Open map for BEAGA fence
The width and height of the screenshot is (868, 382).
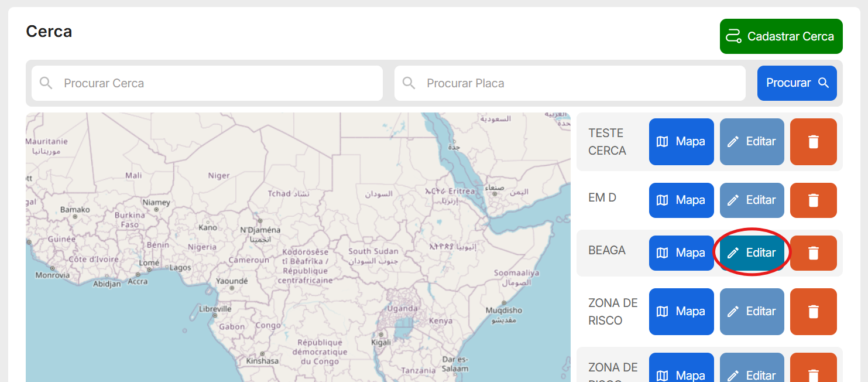[681, 253]
